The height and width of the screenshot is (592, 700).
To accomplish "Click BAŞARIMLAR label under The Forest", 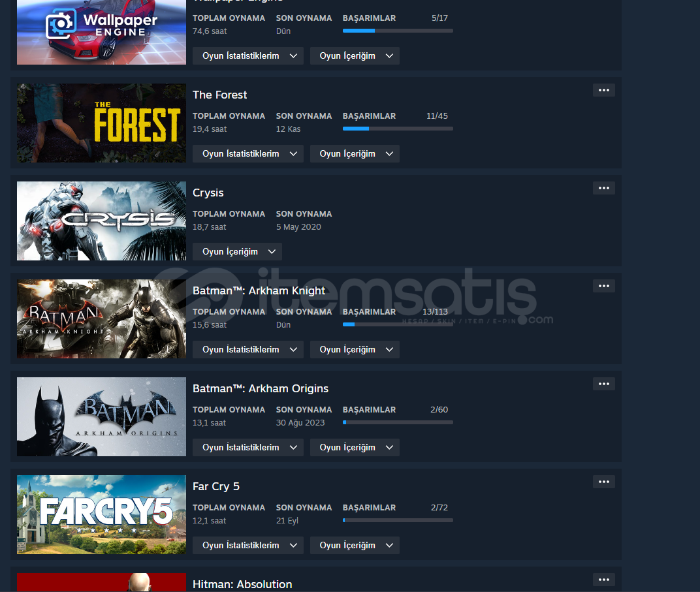I will click(369, 116).
